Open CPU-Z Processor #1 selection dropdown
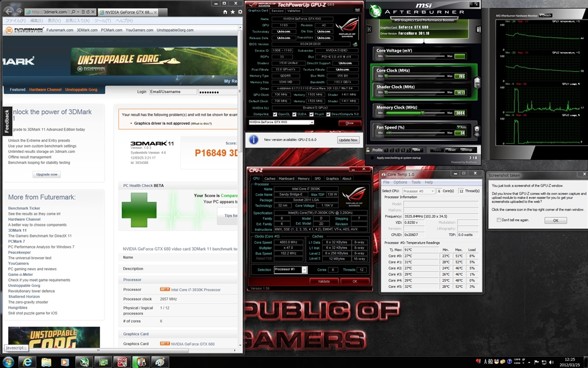 click(304, 270)
